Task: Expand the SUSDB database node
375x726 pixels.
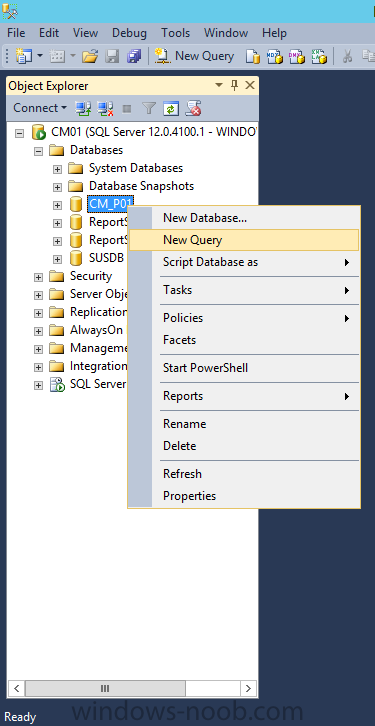Action: pos(57,259)
